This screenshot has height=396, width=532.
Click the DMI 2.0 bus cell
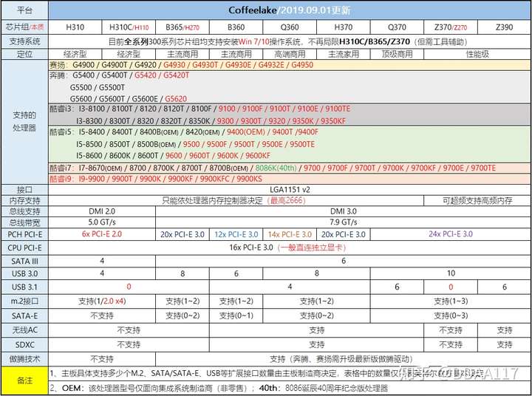click(x=102, y=211)
